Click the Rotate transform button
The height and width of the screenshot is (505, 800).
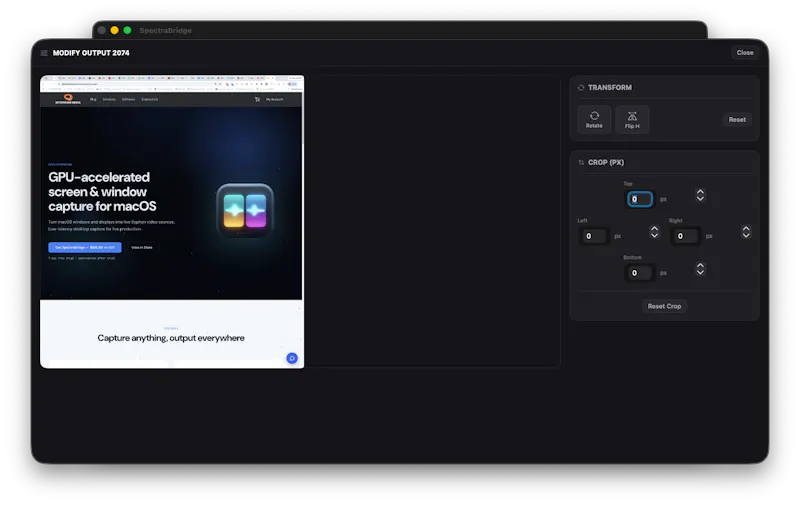(x=594, y=119)
